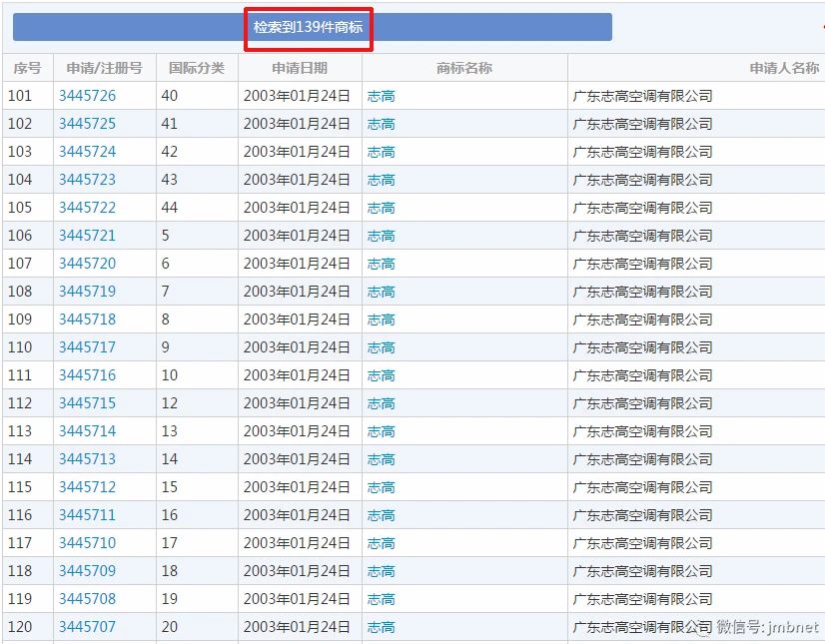
Task: Click application date in row 103
Action: pos(297,152)
